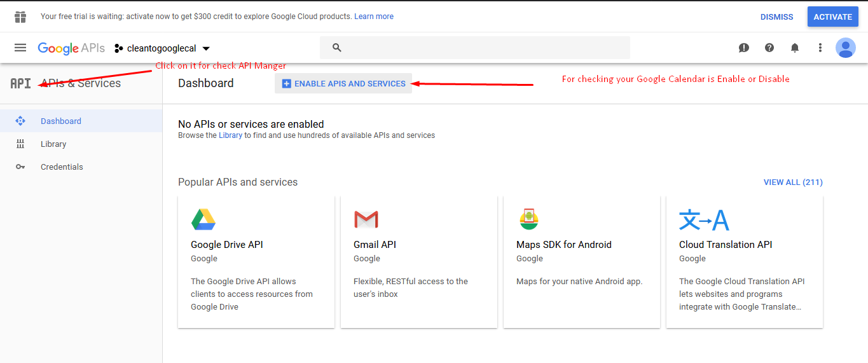The height and width of the screenshot is (363, 868).
Task: Click the Google APIs logo
Action: 71,48
